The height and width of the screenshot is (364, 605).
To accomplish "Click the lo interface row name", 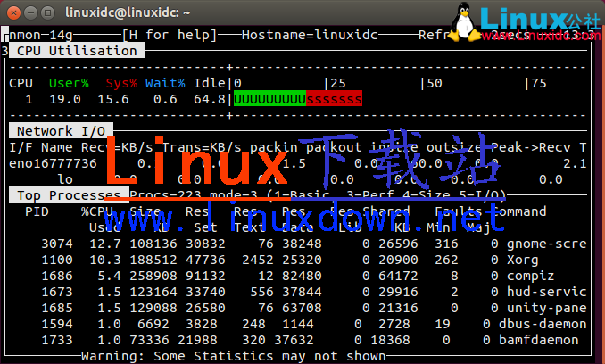I will pos(65,179).
